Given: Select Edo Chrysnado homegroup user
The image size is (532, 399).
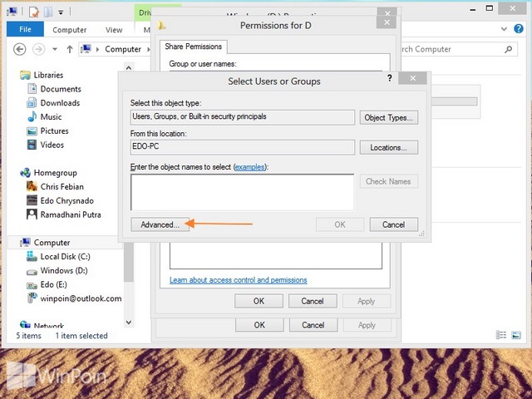Looking at the screenshot, I should tap(66, 200).
